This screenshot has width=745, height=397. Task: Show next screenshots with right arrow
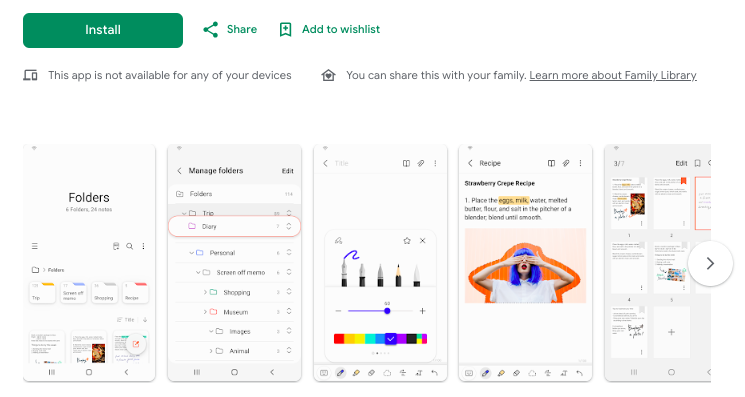click(710, 264)
